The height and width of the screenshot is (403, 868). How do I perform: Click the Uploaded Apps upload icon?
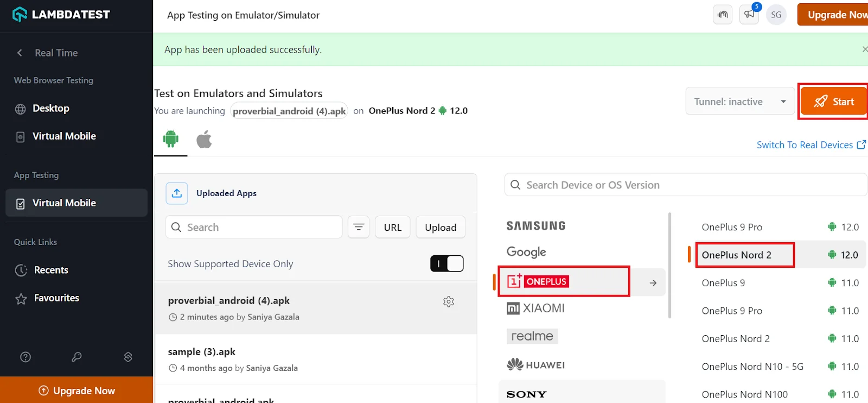pyautogui.click(x=177, y=193)
